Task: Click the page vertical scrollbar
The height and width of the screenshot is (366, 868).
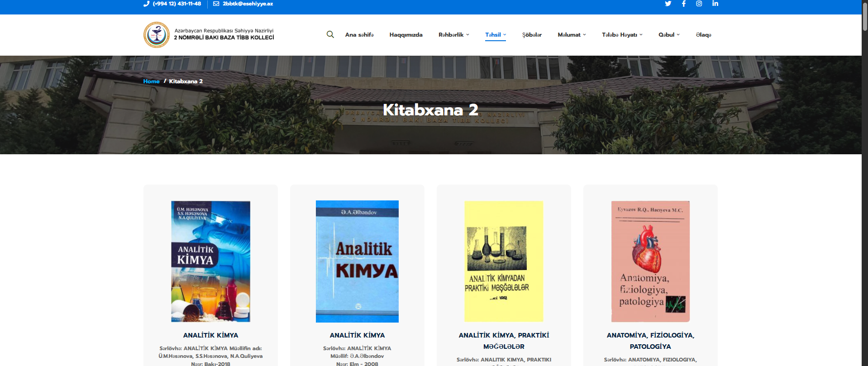Action: click(864, 181)
